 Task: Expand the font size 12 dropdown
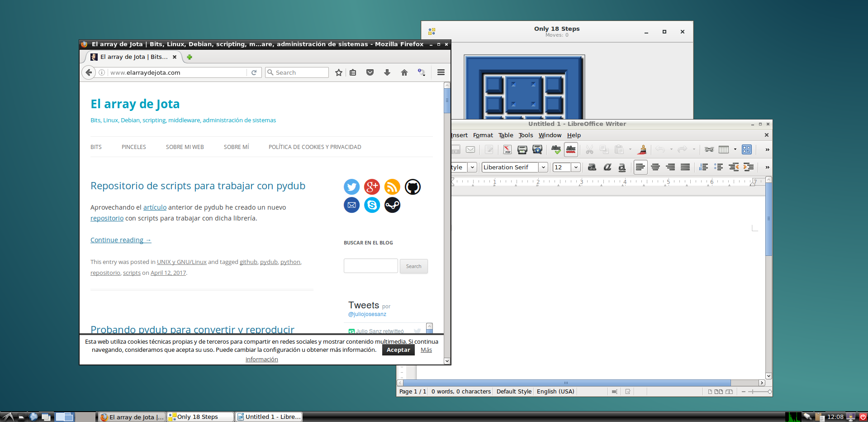(x=576, y=167)
